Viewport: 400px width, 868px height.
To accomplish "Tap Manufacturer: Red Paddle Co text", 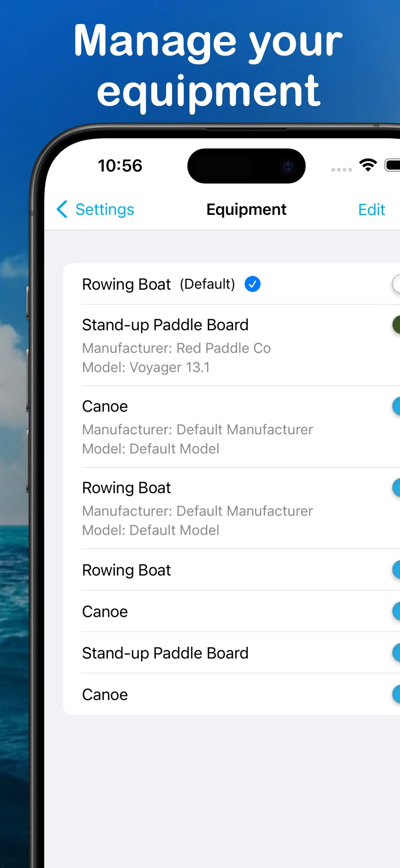I will [176, 348].
